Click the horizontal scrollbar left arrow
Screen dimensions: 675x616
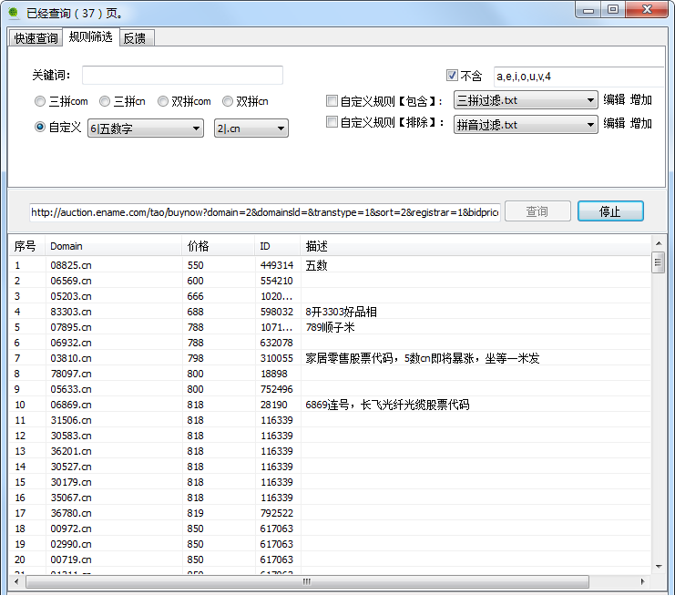pos(16,581)
